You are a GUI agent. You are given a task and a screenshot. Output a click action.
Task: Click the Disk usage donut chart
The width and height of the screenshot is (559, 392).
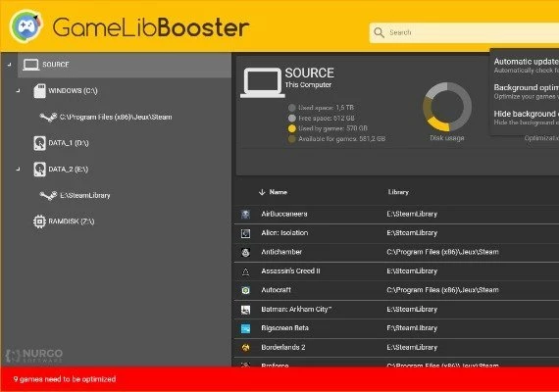pos(447,107)
